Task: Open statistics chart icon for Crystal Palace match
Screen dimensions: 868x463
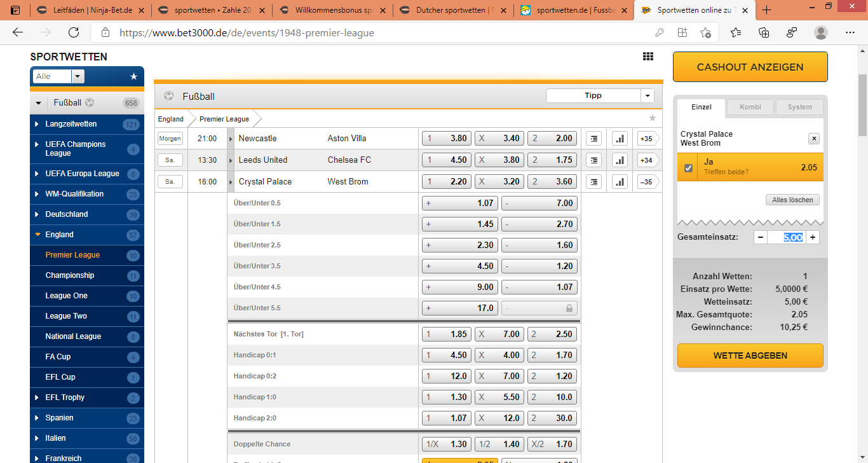Action: point(620,181)
